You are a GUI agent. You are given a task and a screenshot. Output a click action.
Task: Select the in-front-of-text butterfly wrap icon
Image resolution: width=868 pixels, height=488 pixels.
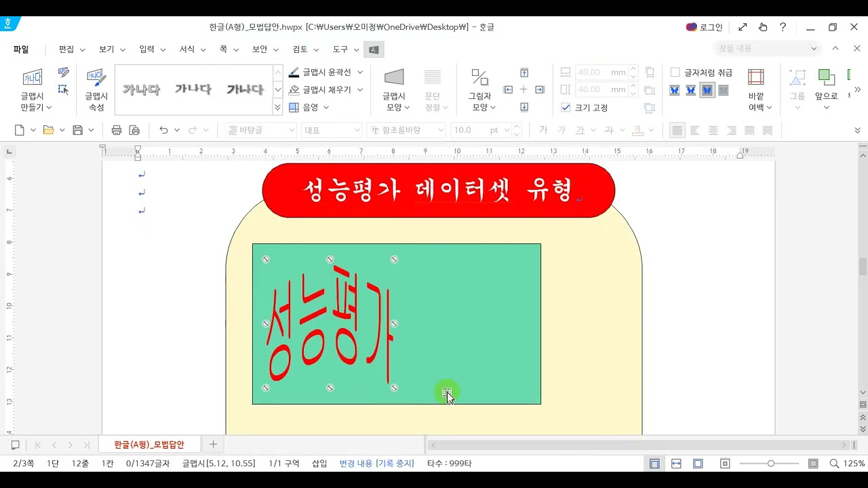(x=707, y=90)
